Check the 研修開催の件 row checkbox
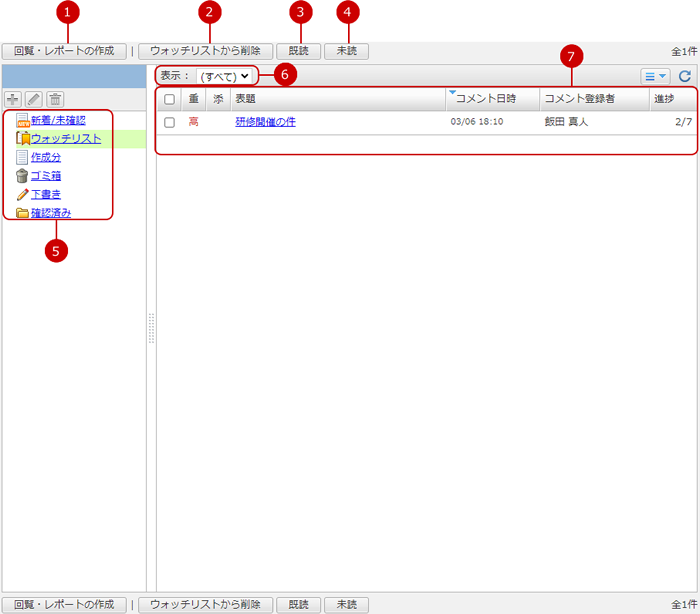Image resolution: width=700 pixels, height=614 pixels. pos(169,122)
